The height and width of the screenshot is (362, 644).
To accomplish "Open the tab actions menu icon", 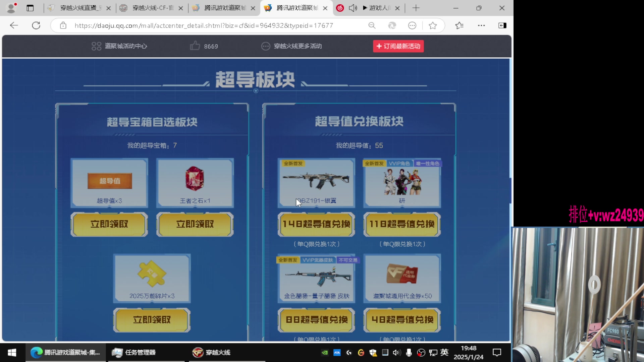I will point(30,8).
